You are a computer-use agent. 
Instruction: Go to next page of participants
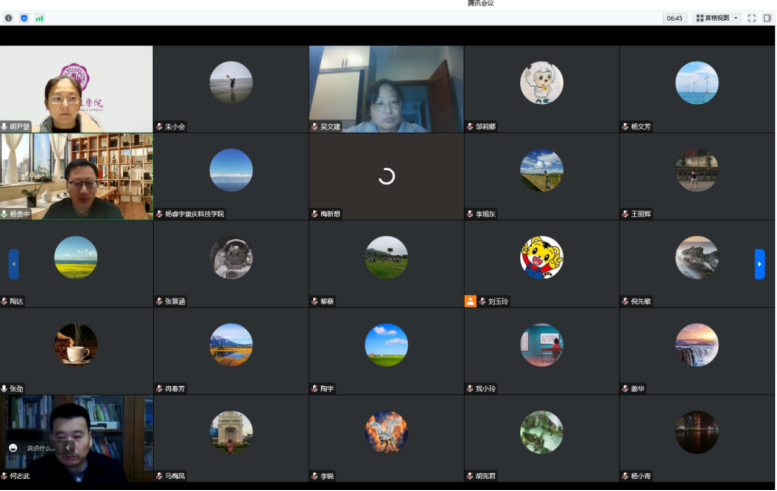pyautogui.click(x=760, y=264)
